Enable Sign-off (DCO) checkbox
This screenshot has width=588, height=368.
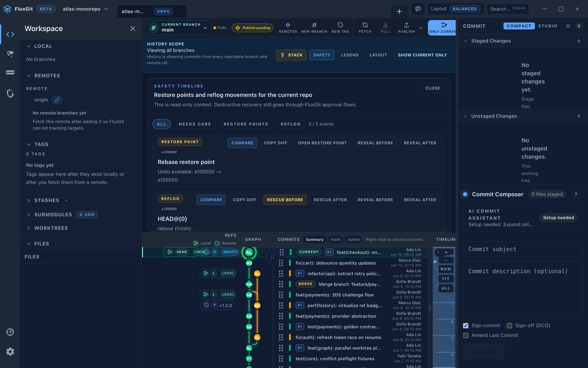[x=509, y=325]
